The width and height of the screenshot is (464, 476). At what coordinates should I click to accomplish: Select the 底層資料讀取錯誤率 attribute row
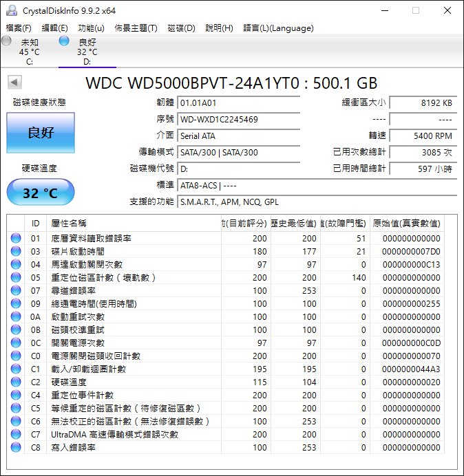(226, 238)
